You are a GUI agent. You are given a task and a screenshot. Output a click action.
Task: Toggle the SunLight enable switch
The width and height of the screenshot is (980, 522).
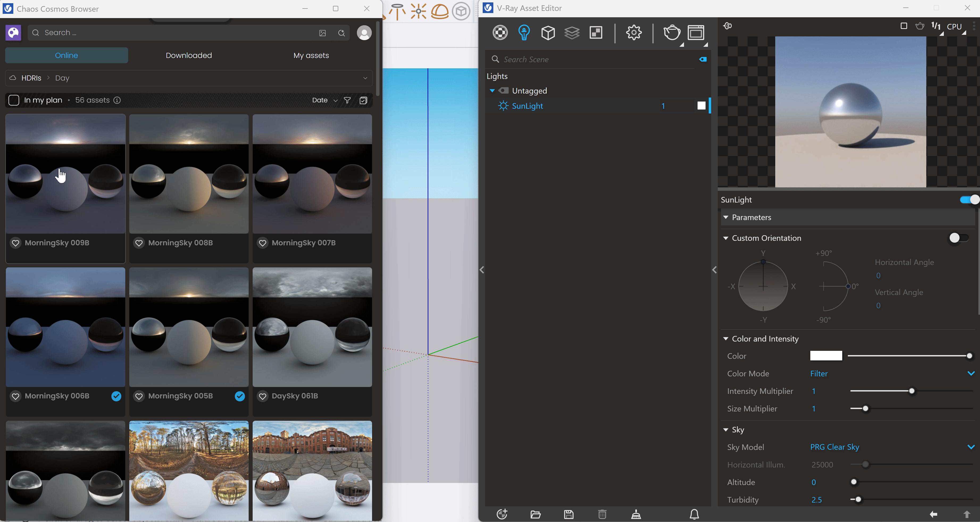pos(969,200)
